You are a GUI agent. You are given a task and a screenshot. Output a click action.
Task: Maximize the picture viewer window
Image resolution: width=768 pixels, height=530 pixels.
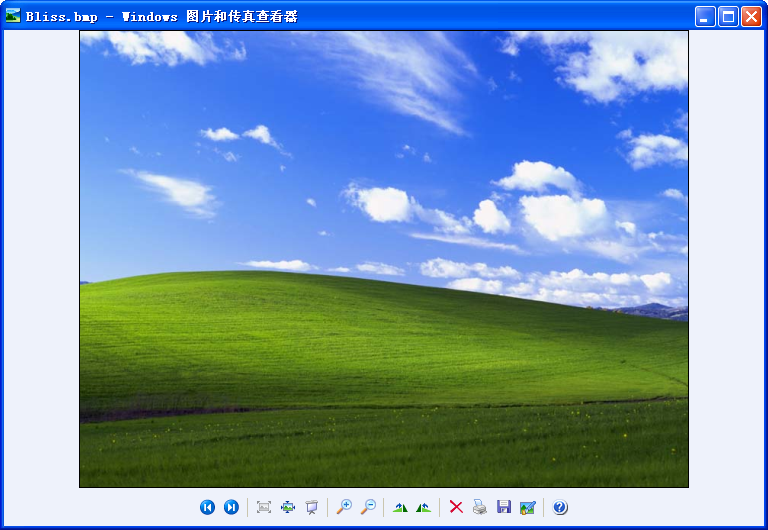click(728, 17)
